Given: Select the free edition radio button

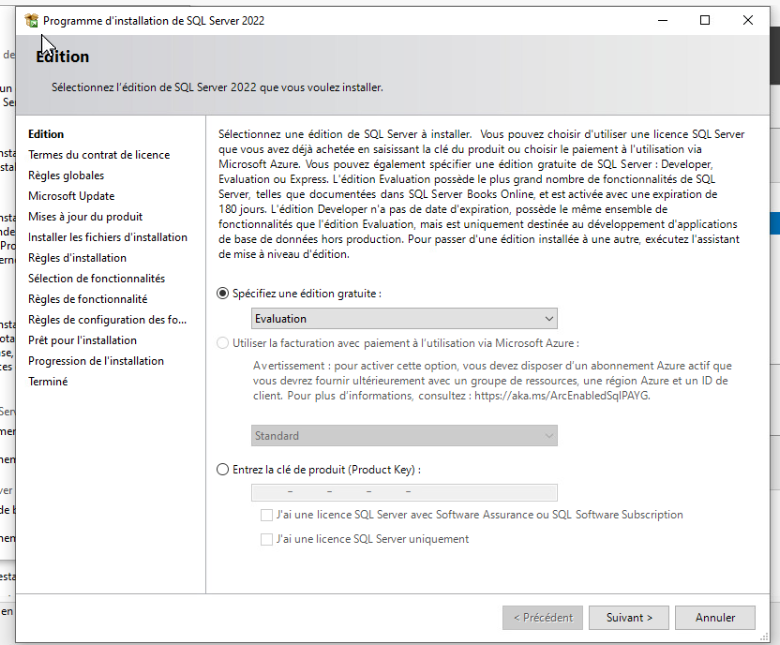Looking at the screenshot, I should 222,293.
